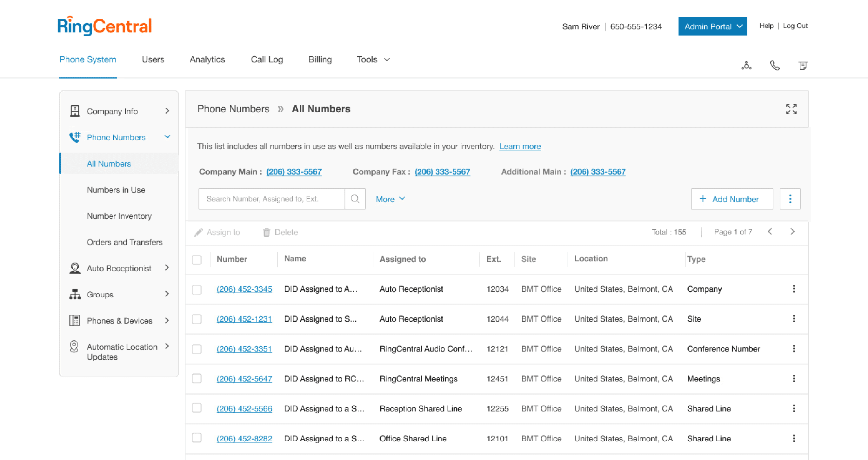This screenshot has width=868, height=460.
Task: Click the notes icon in header
Action: pyautogui.click(x=803, y=65)
